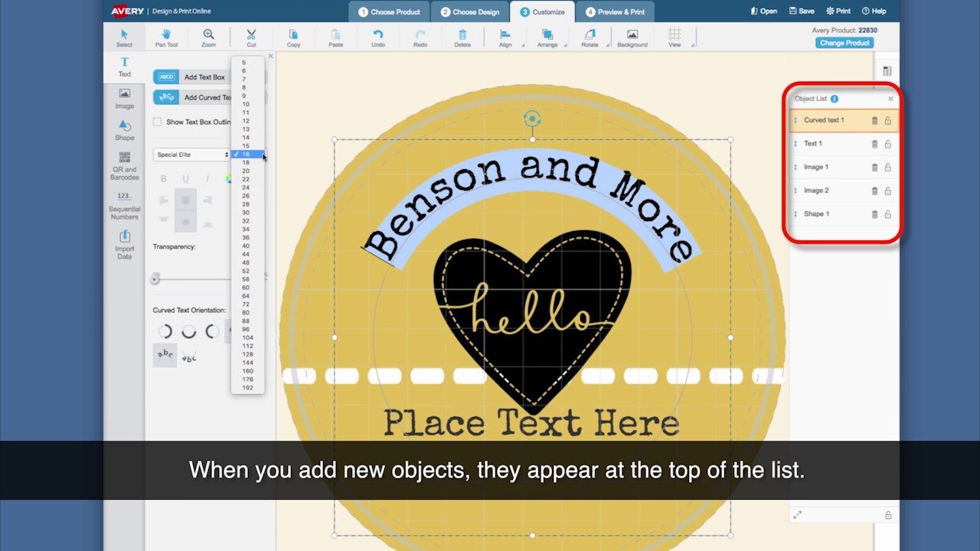Open Special Elite font dropdown
This screenshot has height=551, width=980.
[191, 155]
